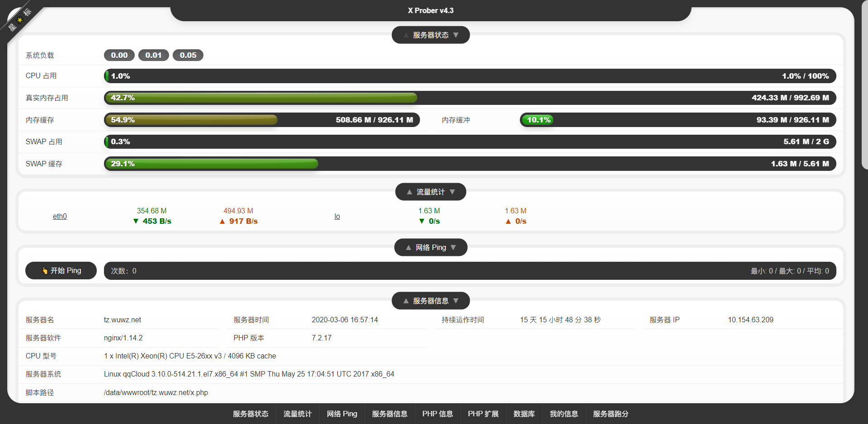This screenshot has height=424, width=868.
Task: Select 数据库 in bottom navigation
Action: (524, 414)
